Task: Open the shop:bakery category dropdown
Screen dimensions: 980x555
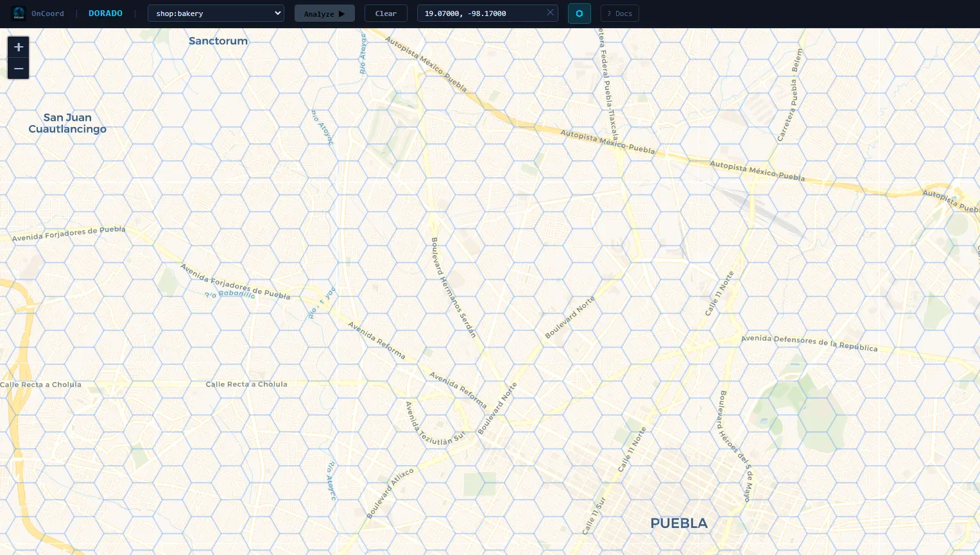Action: coord(216,13)
